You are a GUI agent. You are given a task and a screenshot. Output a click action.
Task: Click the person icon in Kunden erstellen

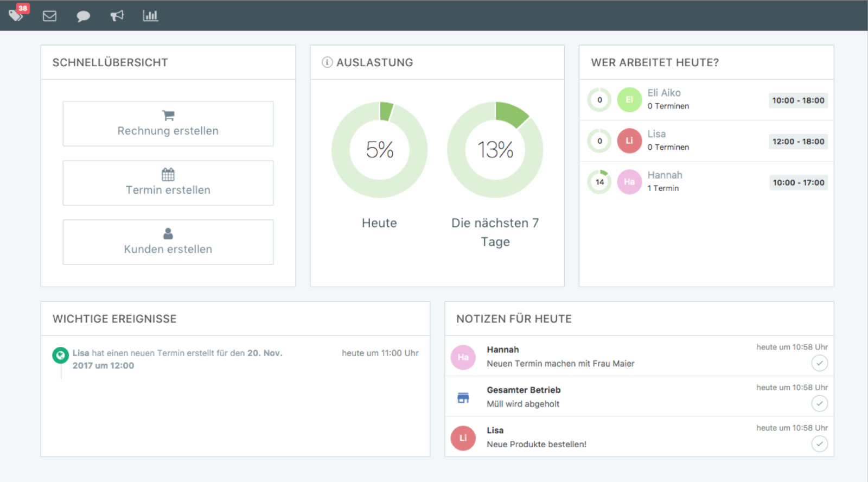click(168, 233)
